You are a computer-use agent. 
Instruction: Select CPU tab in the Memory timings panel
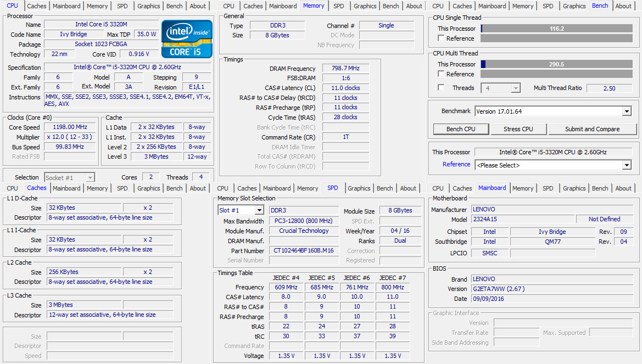(229, 6)
